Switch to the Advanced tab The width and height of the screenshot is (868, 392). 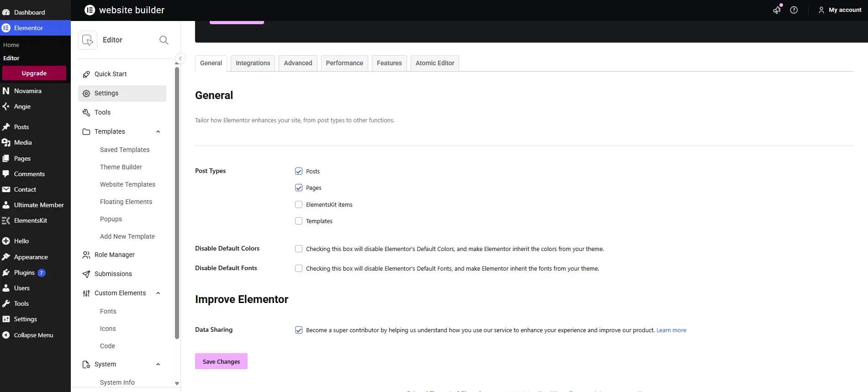298,63
